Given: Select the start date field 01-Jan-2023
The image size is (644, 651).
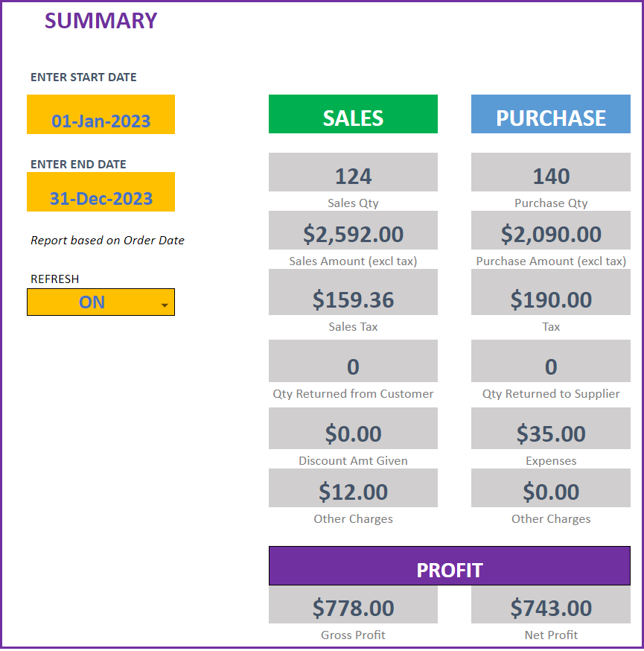Looking at the screenshot, I should [x=101, y=115].
